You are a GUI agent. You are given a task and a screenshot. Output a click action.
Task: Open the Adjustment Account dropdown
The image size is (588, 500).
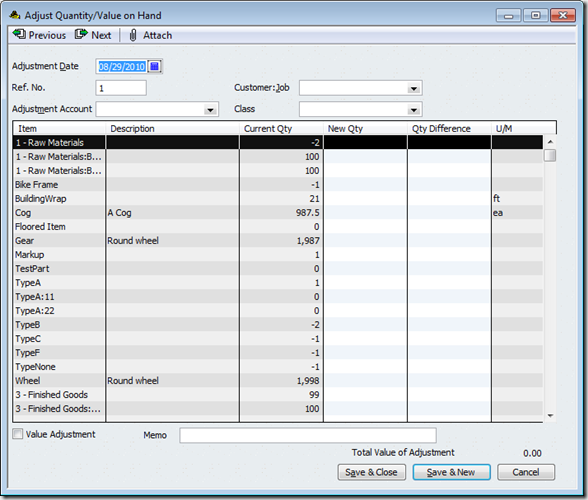point(210,110)
